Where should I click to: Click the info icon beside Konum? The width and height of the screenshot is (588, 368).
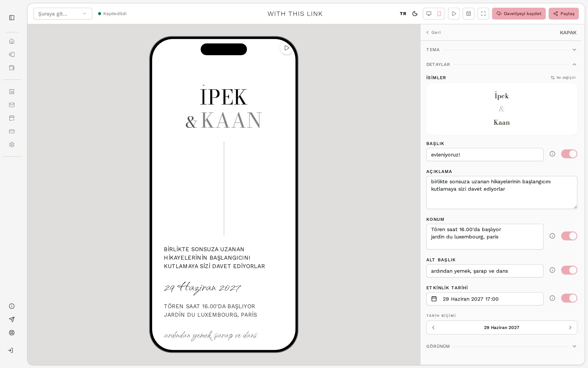tap(552, 236)
